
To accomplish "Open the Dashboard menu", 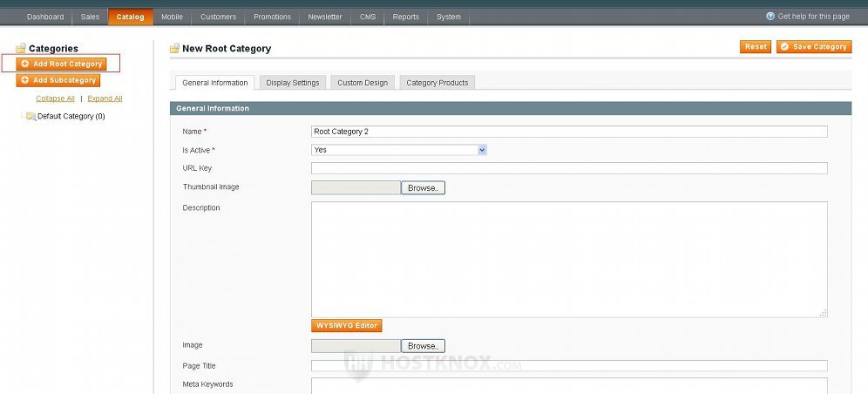I will (45, 17).
